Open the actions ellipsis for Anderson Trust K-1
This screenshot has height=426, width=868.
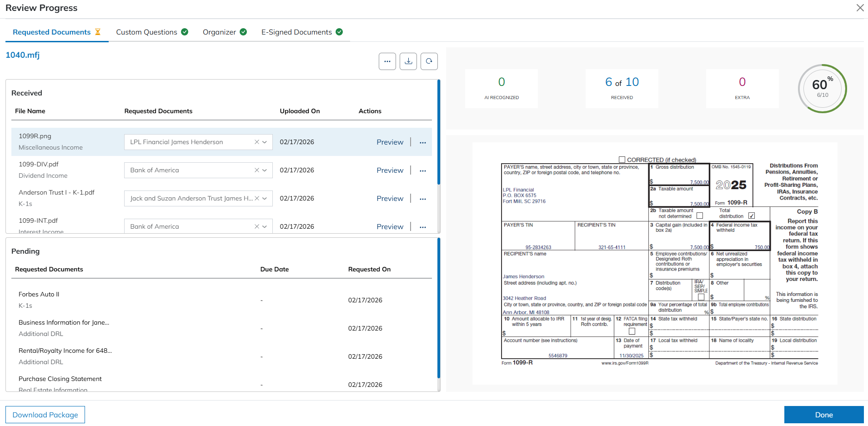tap(423, 199)
